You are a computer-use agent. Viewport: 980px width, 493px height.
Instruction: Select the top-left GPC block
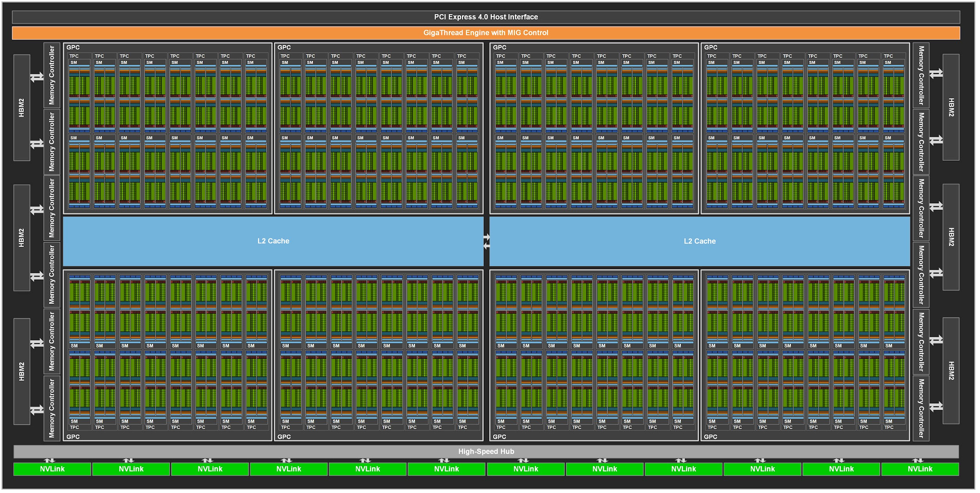[74, 48]
